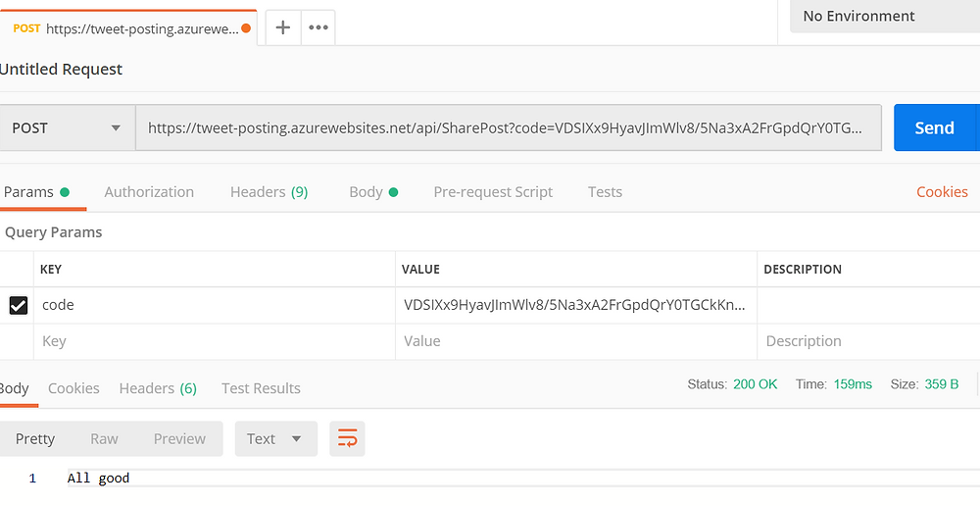Click the DESCRIPTION column header
Screen dimensions: 980x506
pyautogui.click(x=803, y=270)
